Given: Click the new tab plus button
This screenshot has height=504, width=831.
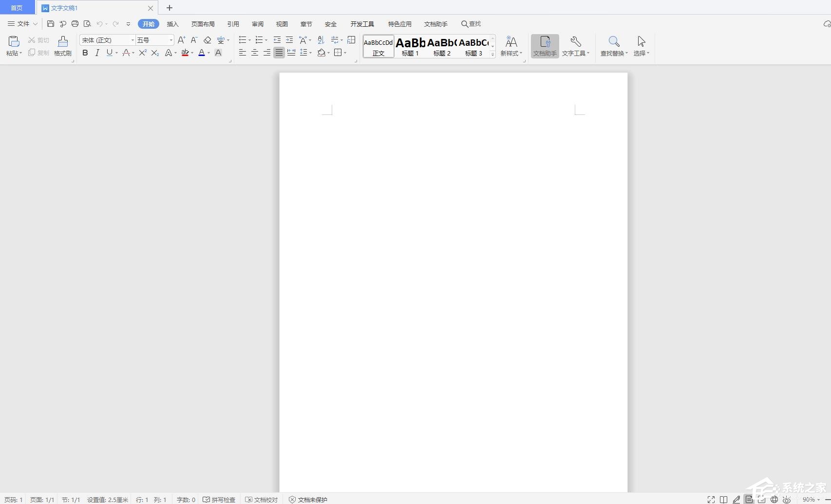Looking at the screenshot, I should tap(170, 8).
